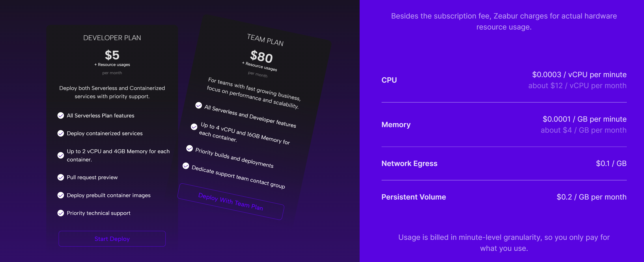Click checkmark next to 2 vCPU and 4GB Memory

(x=61, y=155)
